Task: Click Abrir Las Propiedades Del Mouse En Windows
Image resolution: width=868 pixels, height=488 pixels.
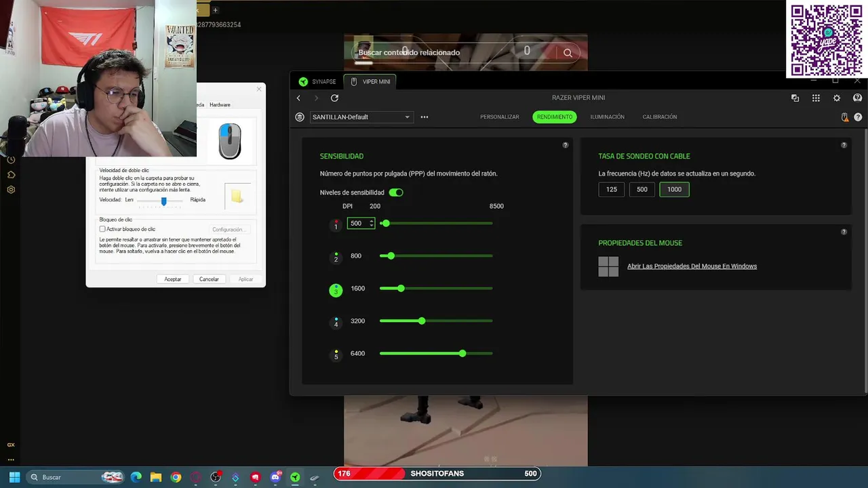Action: [692, 266]
